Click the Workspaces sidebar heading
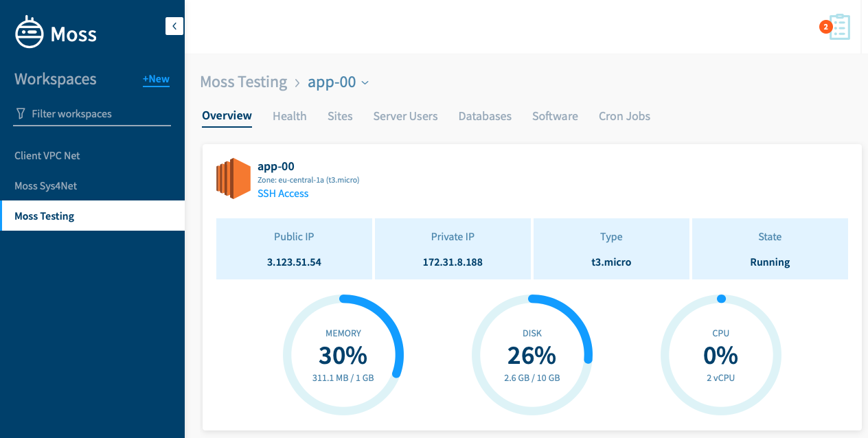This screenshot has height=438, width=868. pos(56,79)
